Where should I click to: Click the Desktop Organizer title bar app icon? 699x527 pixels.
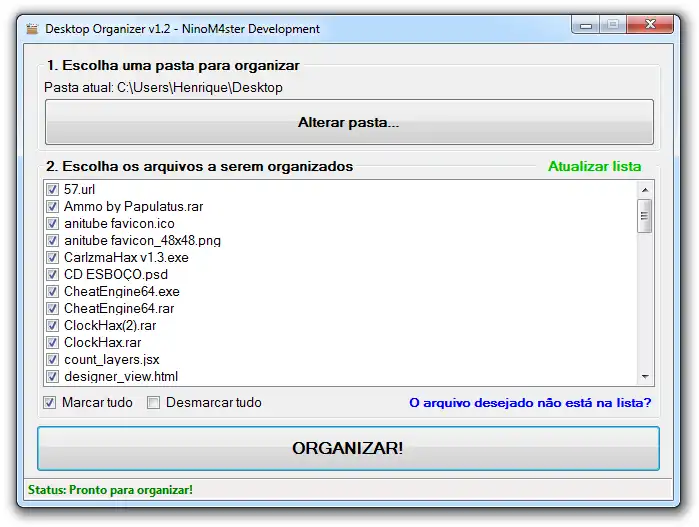pos(32,29)
